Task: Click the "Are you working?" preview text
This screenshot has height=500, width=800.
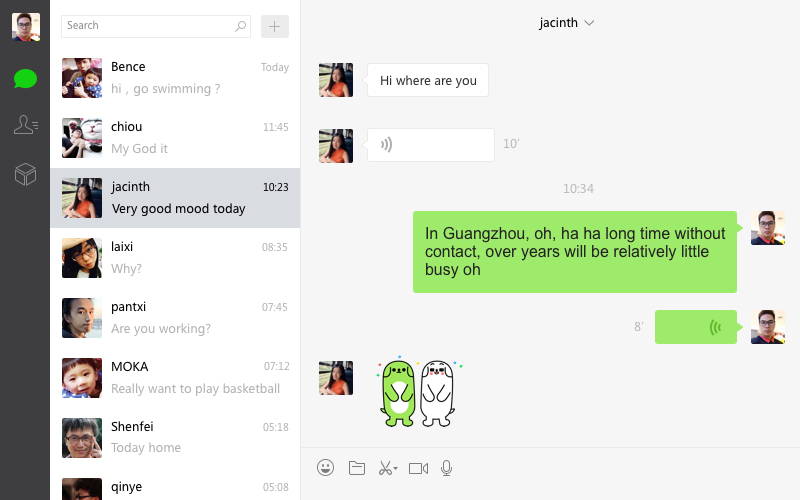Action: (x=161, y=329)
